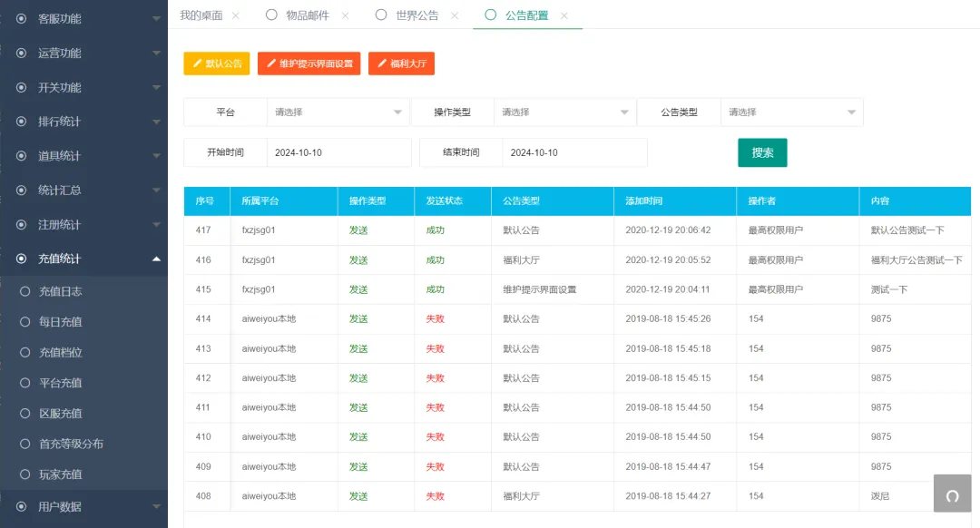Click the yellow 默认公告 button
980x528 pixels.
click(216, 64)
